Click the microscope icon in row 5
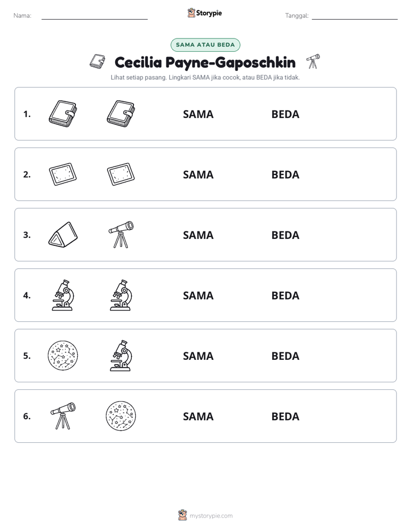Viewport: 411px width, 532px height. click(x=121, y=356)
